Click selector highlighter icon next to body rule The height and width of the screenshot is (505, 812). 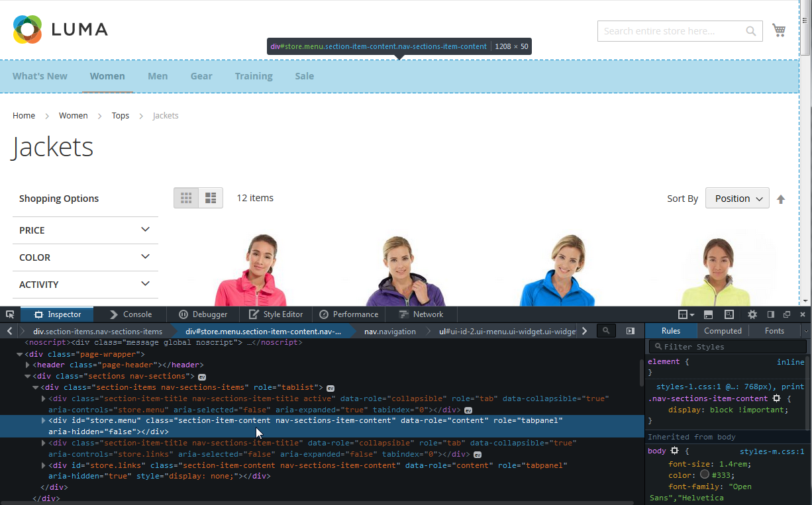[x=674, y=451]
